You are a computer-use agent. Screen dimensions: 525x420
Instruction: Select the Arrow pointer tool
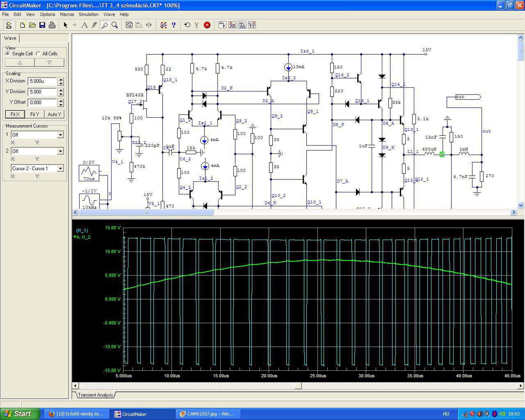point(65,25)
